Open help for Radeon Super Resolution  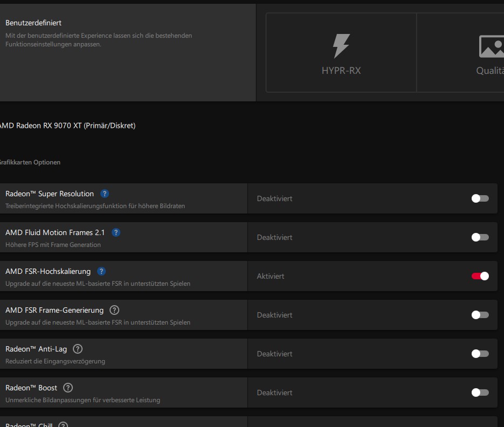pyautogui.click(x=105, y=194)
